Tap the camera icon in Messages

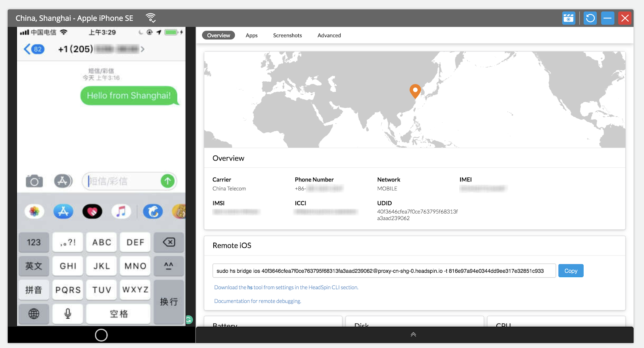click(x=34, y=181)
